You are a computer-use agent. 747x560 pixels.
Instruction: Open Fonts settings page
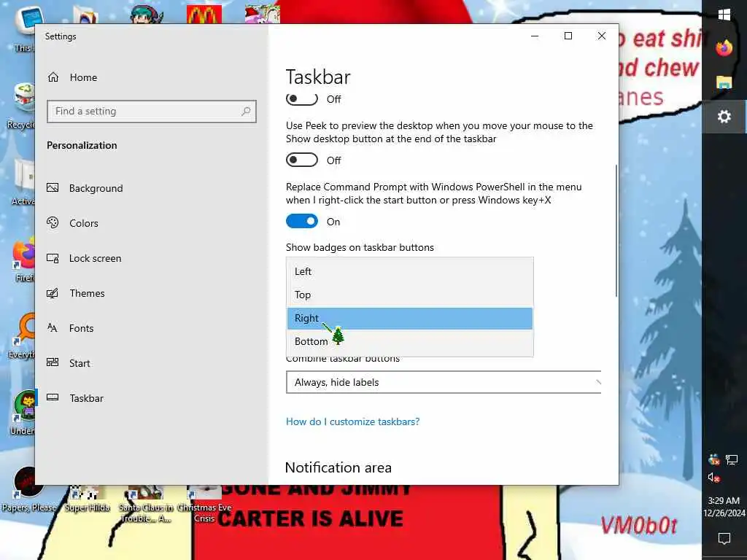(x=81, y=328)
